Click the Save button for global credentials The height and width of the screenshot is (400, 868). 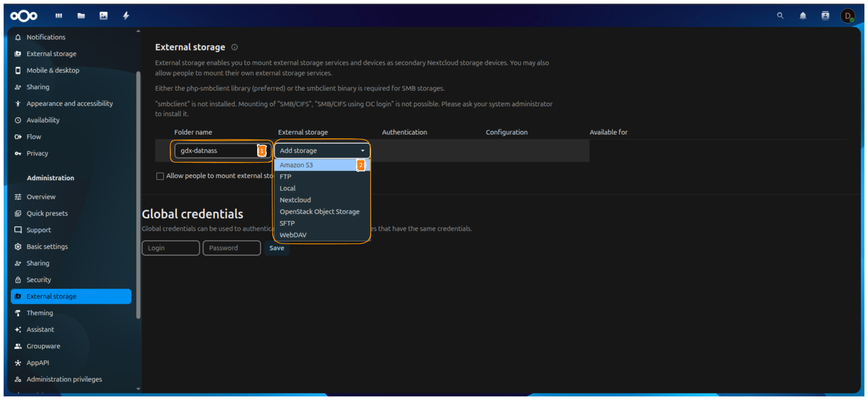click(x=277, y=248)
